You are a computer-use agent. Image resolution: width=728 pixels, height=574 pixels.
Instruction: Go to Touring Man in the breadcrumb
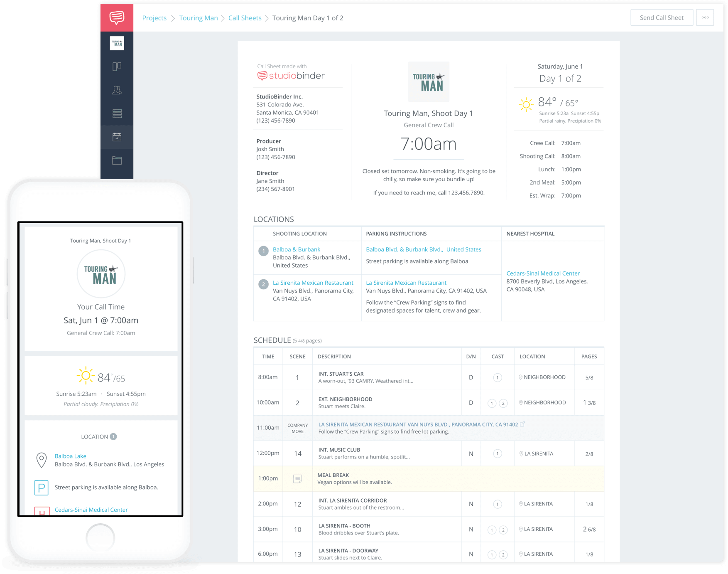pos(199,18)
